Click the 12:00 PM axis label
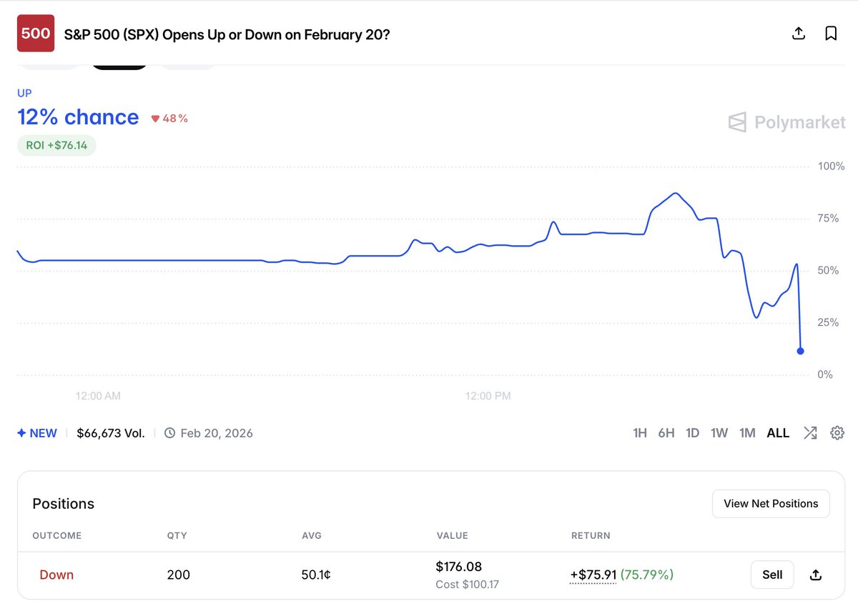The width and height of the screenshot is (858, 616). coord(488,395)
